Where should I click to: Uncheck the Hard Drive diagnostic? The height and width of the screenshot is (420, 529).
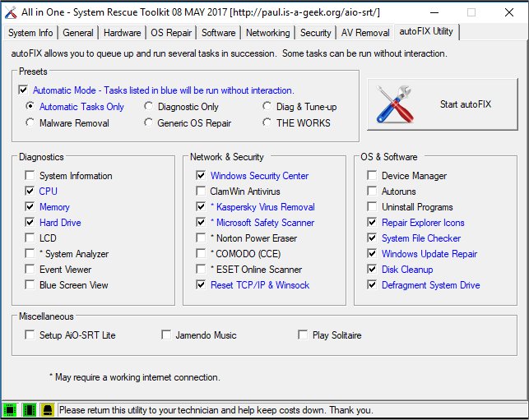(30, 223)
